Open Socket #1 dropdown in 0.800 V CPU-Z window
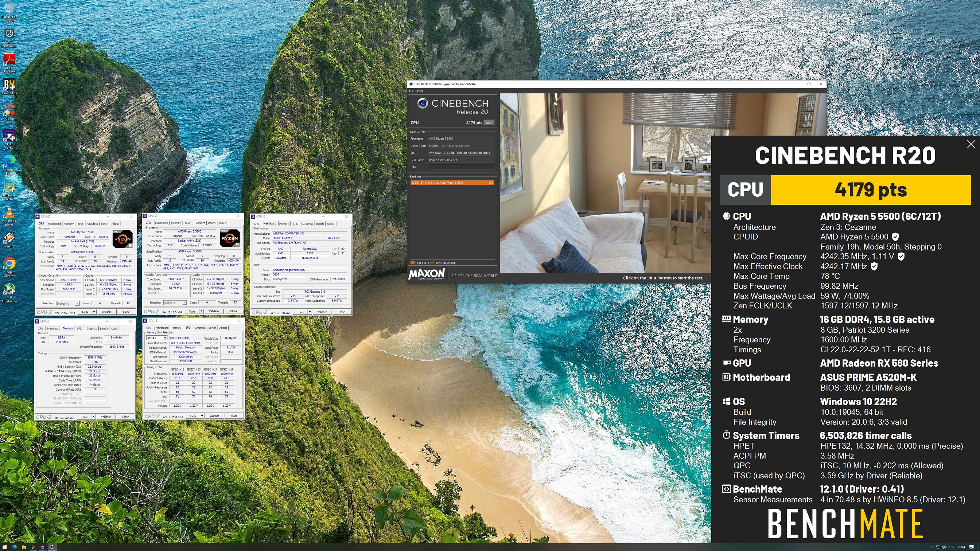This screenshot has height=551, width=980. coord(67,304)
